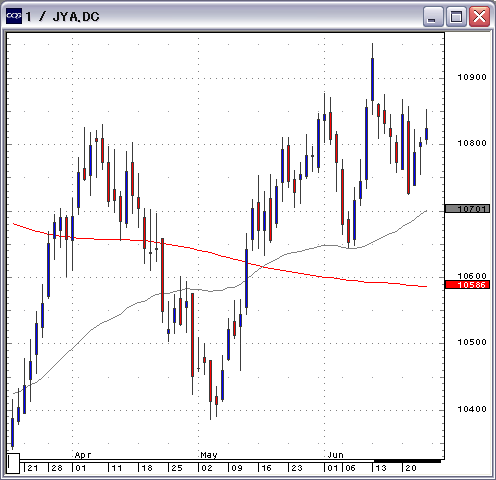Click the 10600 price axis label
The width and height of the screenshot is (496, 480).
pyautogui.click(x=472, y=276)
